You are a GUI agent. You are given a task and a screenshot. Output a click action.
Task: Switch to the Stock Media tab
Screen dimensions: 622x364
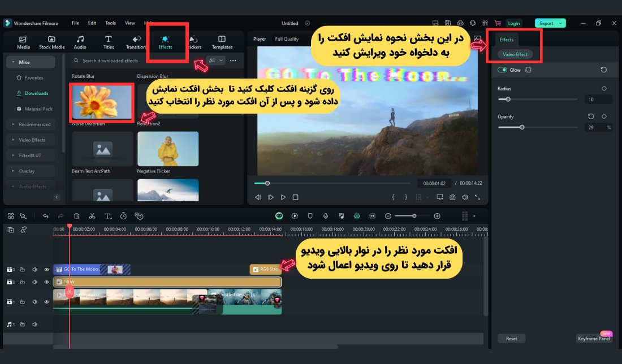coord(51,42)
